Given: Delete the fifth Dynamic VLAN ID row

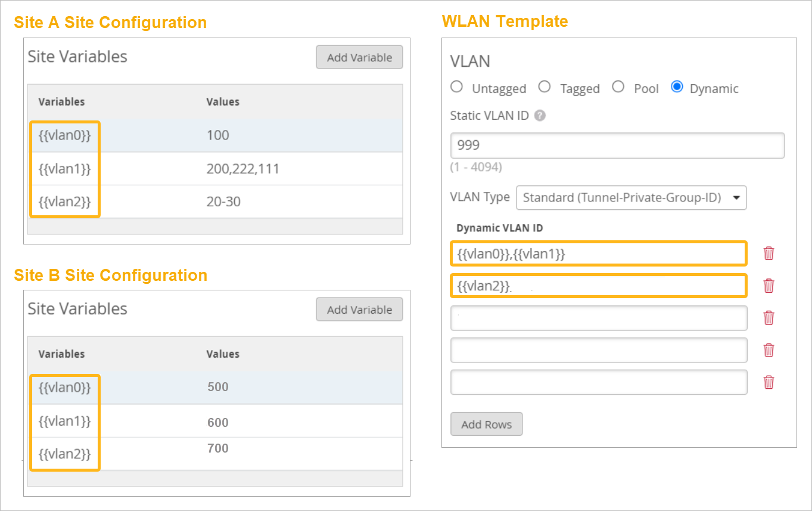Looking at the screenshot, I should click(769, 382).
